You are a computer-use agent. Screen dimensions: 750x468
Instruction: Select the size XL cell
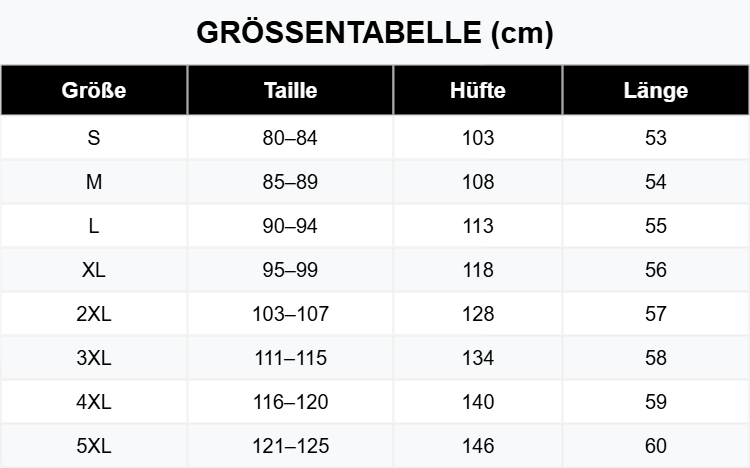point(94,270)
